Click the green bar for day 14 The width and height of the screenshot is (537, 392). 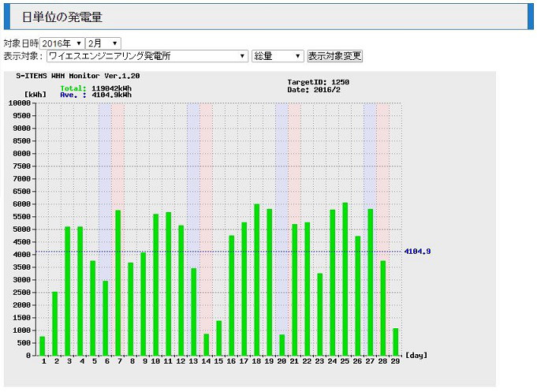click(206, 345)
